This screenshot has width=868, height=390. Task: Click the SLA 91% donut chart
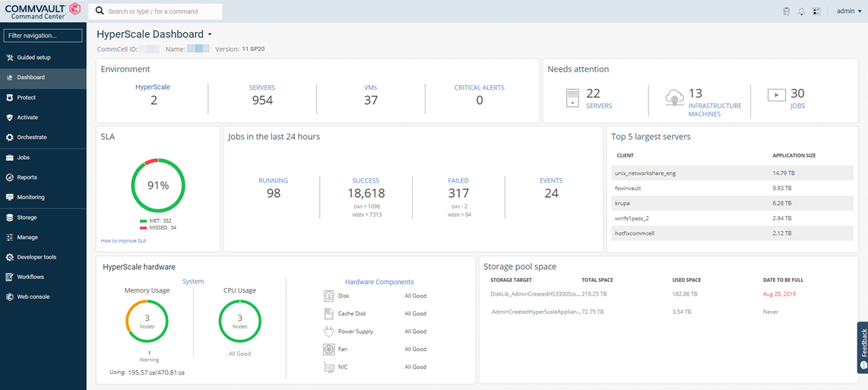click(158, 185)
